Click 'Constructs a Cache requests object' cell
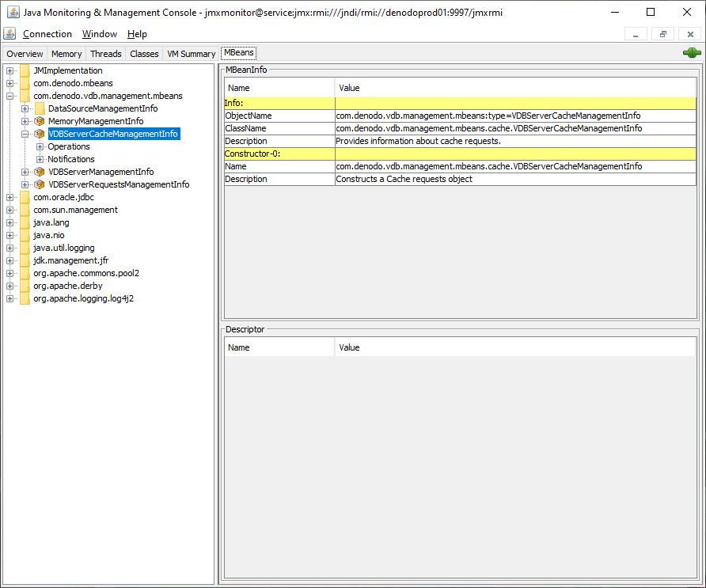Screen dimensions: 706x588 tap(515, 179)
